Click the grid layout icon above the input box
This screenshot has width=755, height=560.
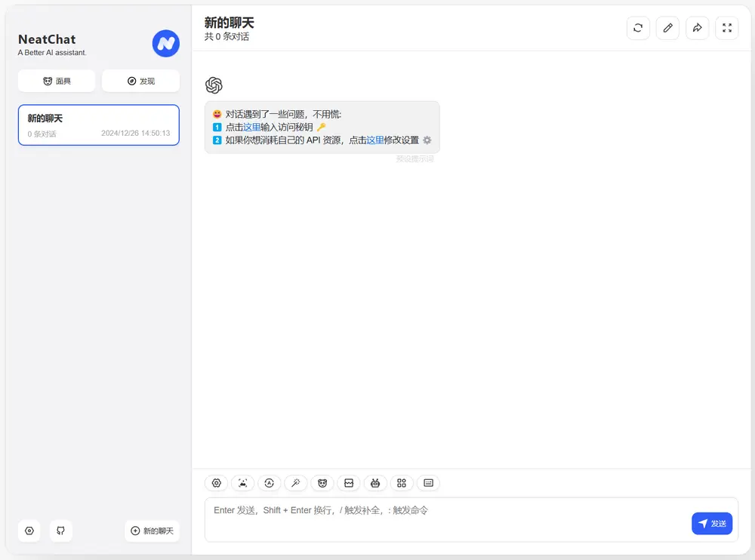(402, 483)
